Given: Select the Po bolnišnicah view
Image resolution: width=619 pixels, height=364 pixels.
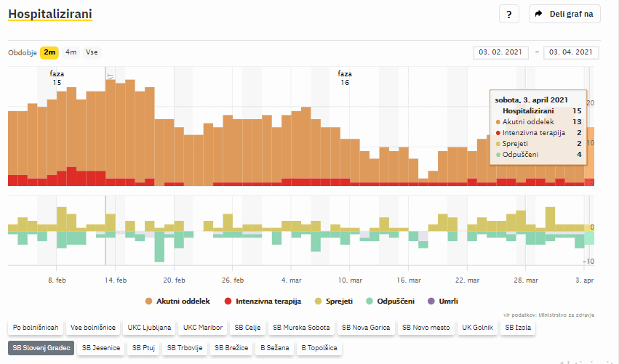Looking at the screenshot, I should click(x=36, y=328).
